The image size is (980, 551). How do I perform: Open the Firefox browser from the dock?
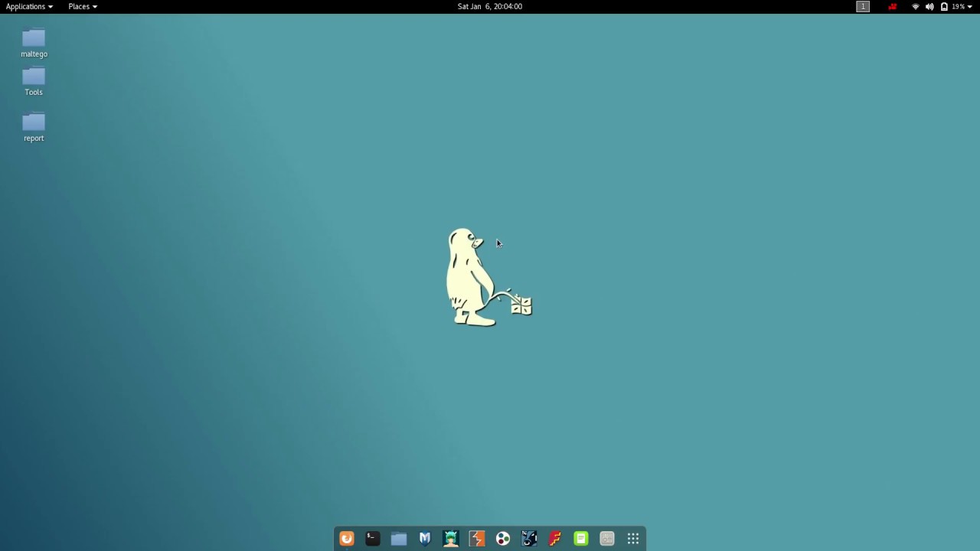click(x=347, y=539)
